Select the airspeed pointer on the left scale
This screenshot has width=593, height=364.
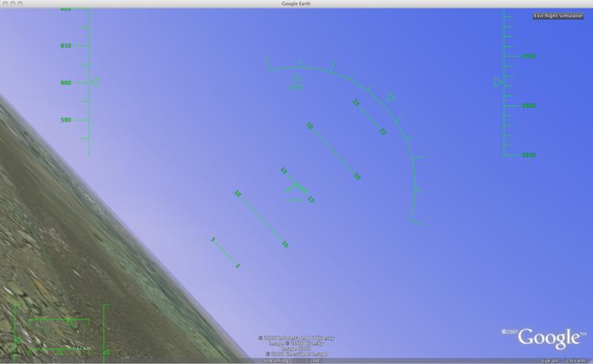(94, 82)
